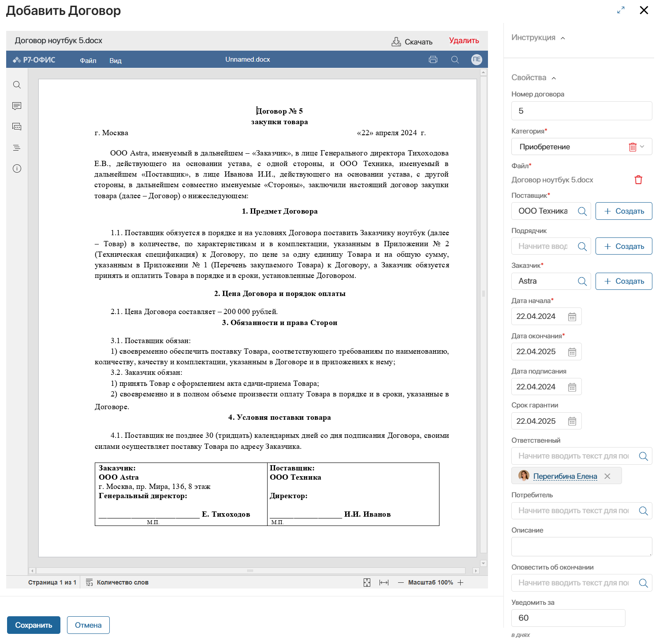Click search icon in Оповестить об окончании field

pyautogui.click(x=644, y=583)
